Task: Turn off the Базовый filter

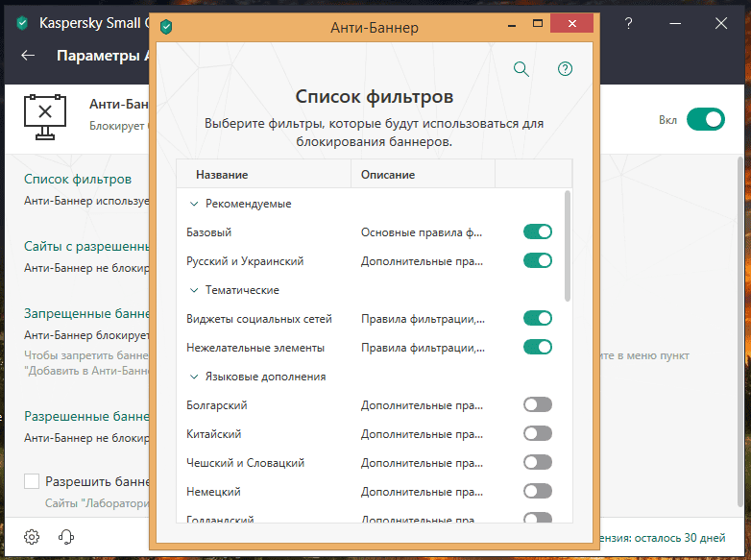Action: 538,231
